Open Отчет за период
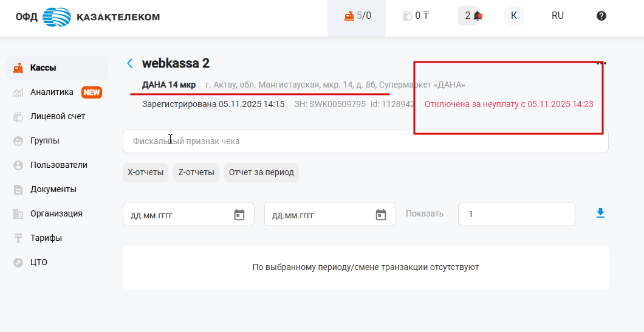Image resolution: width=644 pixels, height=332 pixels. [x=262, y=172]
